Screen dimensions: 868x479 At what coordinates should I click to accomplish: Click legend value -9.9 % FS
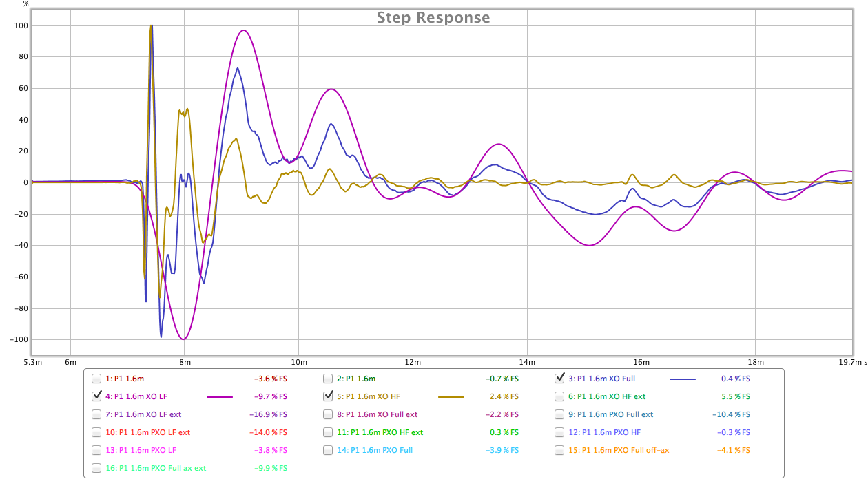click(271, 468)
